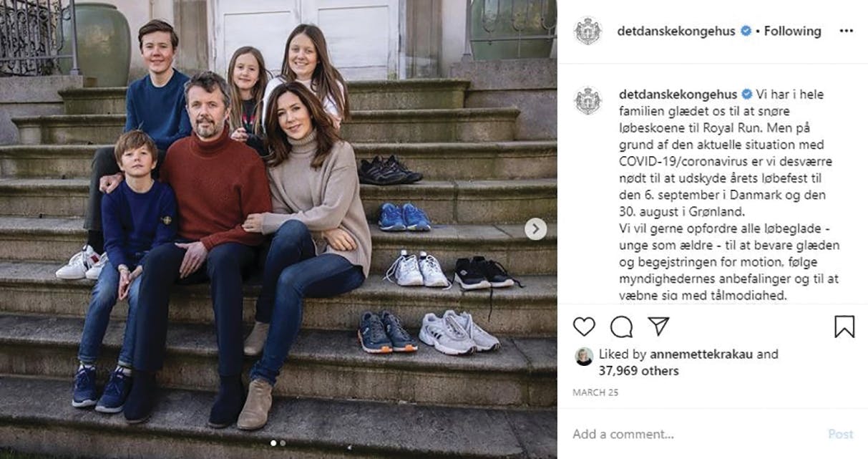Viewport: 868px width, 459px height.
Task: Click the comment speech bubble icon
Action: pyautogui.click(x=621, y=327)
